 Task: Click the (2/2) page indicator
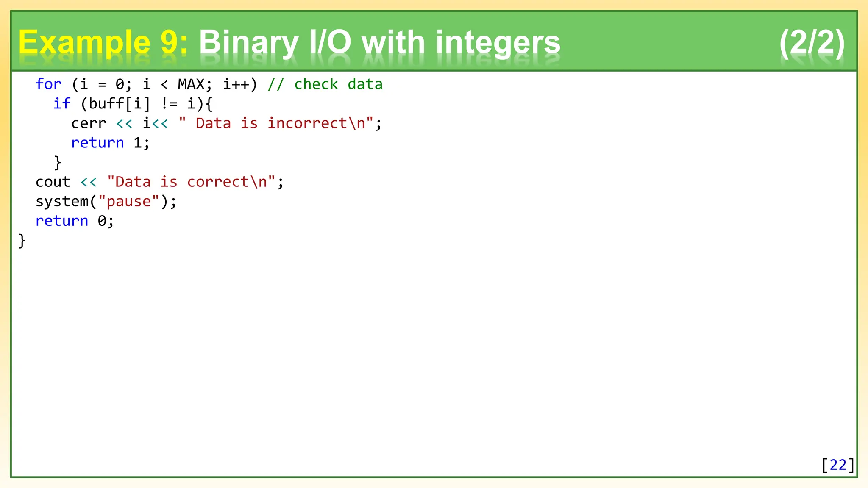[812, 43]
